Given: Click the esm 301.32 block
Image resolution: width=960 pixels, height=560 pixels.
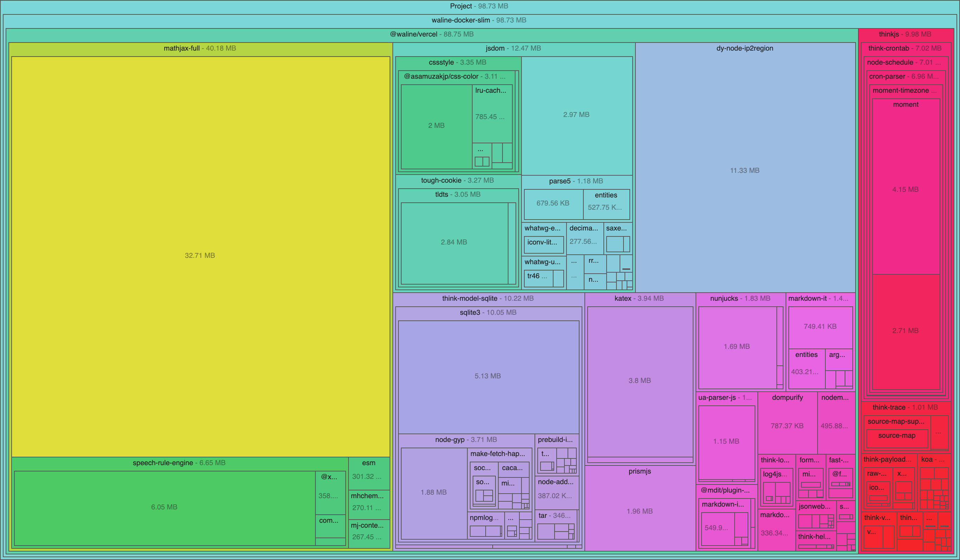Looking at the screenshot, I should pyautogui.click(x=368, y=476).
